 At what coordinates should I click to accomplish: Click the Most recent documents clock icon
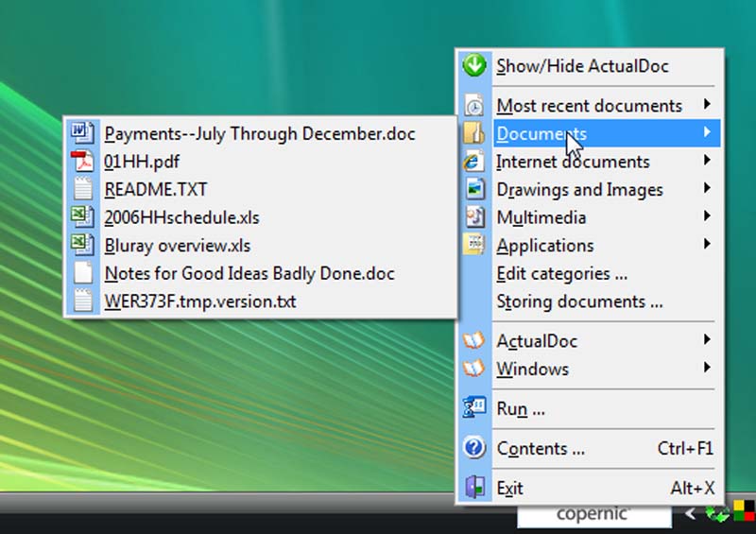click(x=473, y=105)
